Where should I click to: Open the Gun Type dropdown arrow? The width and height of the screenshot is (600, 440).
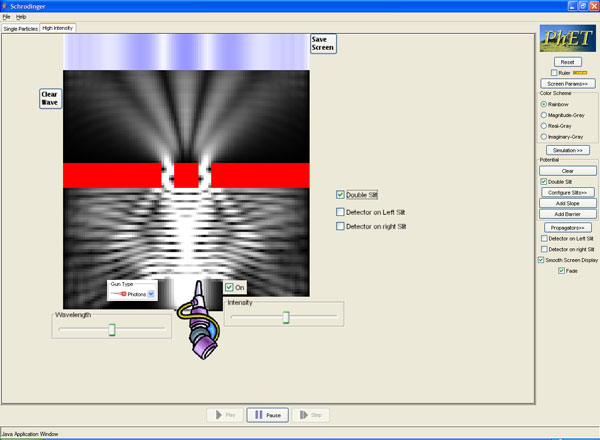click(151, 294)
